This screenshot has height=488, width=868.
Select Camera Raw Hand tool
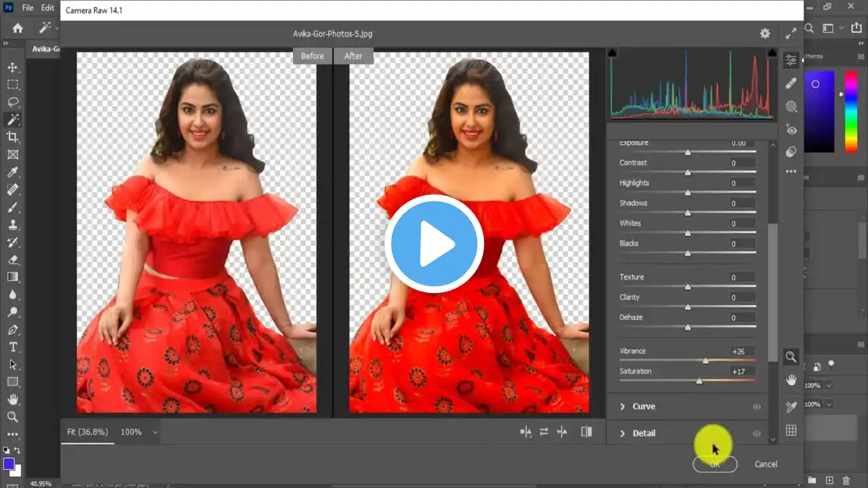[x=791, y=381]
